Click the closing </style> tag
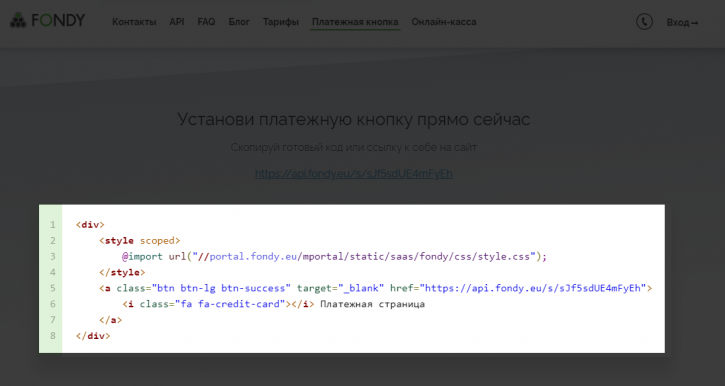Viewport: 725px width, 386px height. point(122,272)
